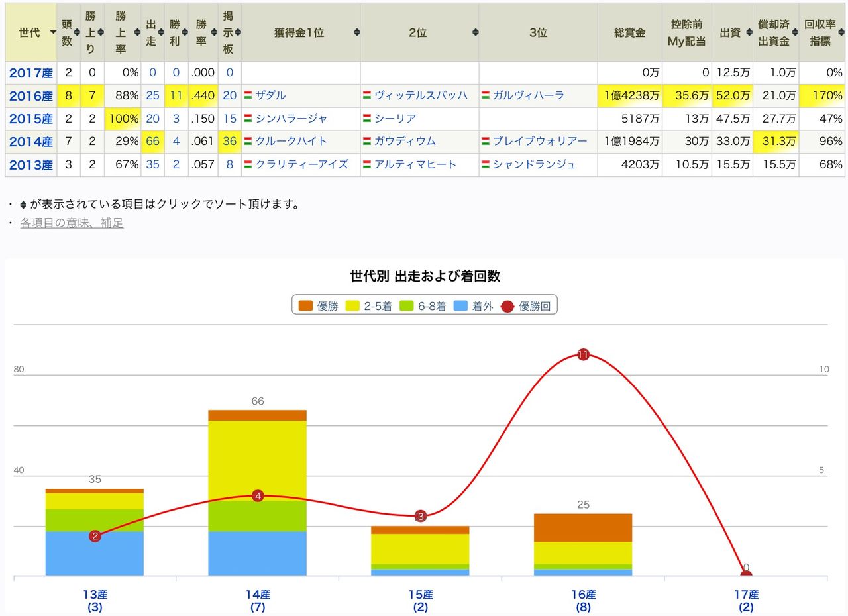Click the flag icon beside ヴィッテルスバッハ
This screenshot has width=848, height=616.
(x=366, y=95)
